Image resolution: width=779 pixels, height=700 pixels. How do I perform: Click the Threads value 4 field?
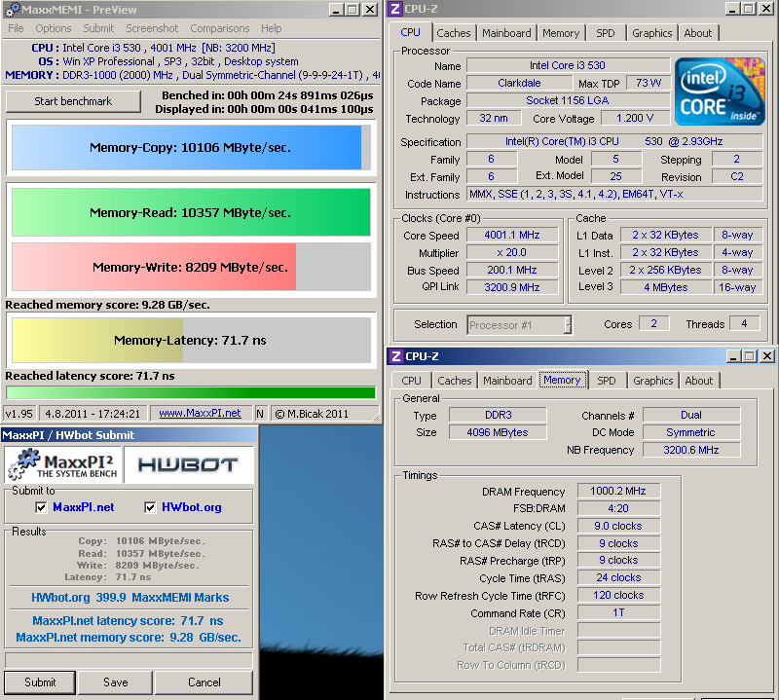744,324
